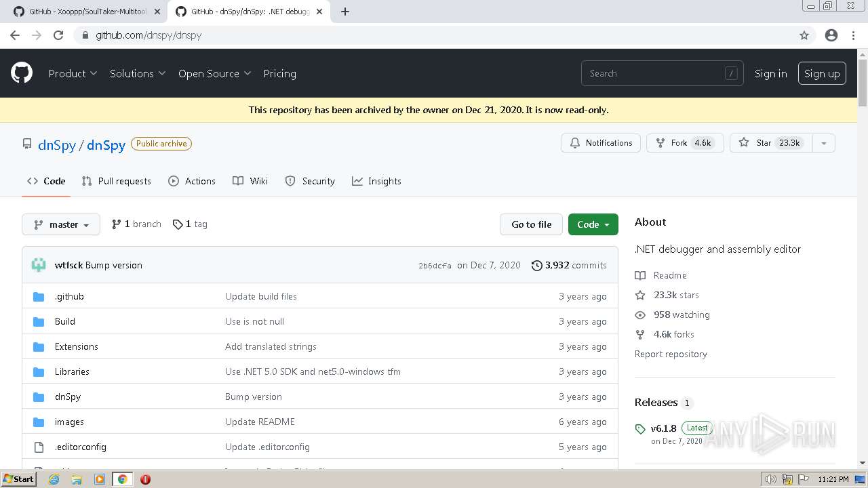Reload the page with refresh icon

[58, 35]
